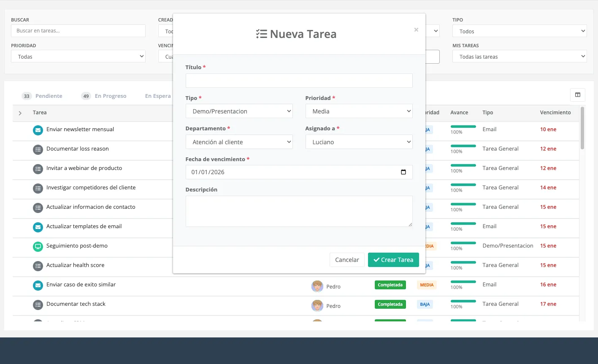Open the Mis Tareas filter dropdown
Screen dimensions: 598x364
pos(520,57)
